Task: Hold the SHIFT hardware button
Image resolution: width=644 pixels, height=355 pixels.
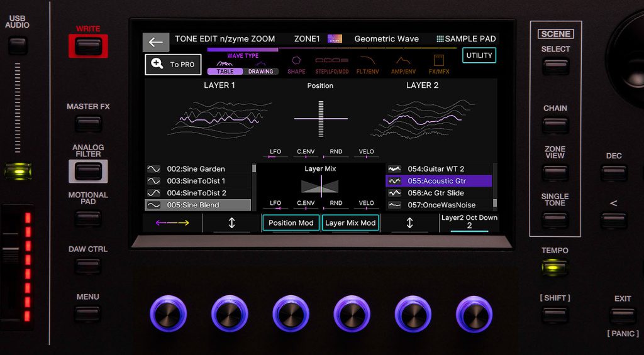Action: tap(555, 315)
